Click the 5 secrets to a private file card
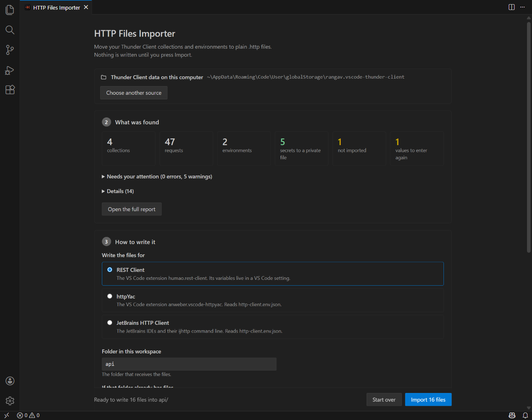 pos(302,148)
